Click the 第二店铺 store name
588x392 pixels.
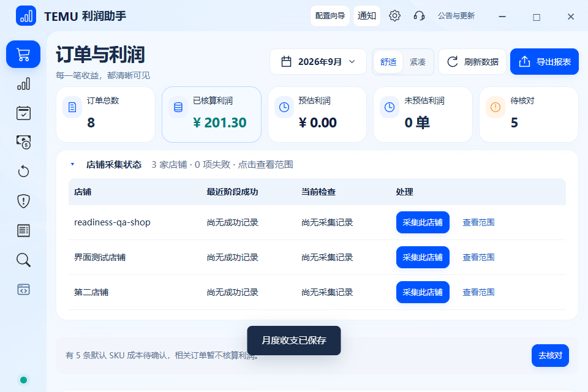click(x=91, y=292)
